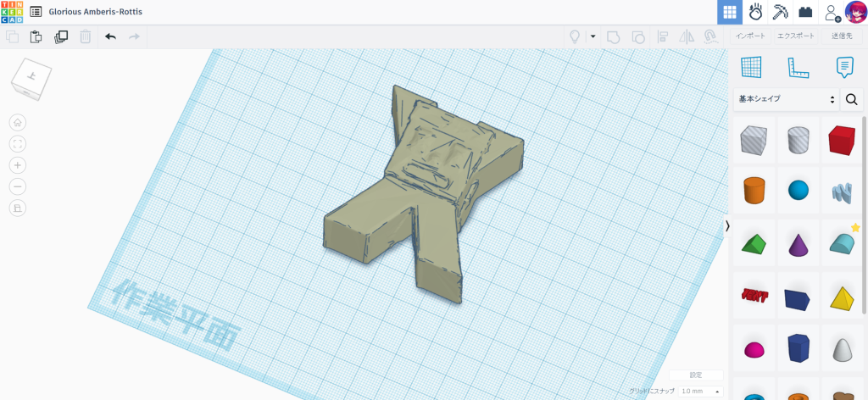
Task: Click the Align tool icon
Action: click(x=662, y=37)
